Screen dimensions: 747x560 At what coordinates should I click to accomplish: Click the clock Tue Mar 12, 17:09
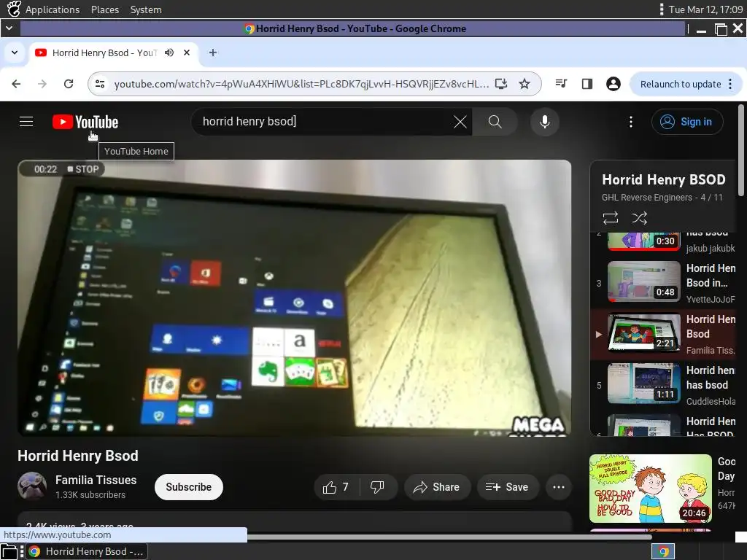point(705,9)
